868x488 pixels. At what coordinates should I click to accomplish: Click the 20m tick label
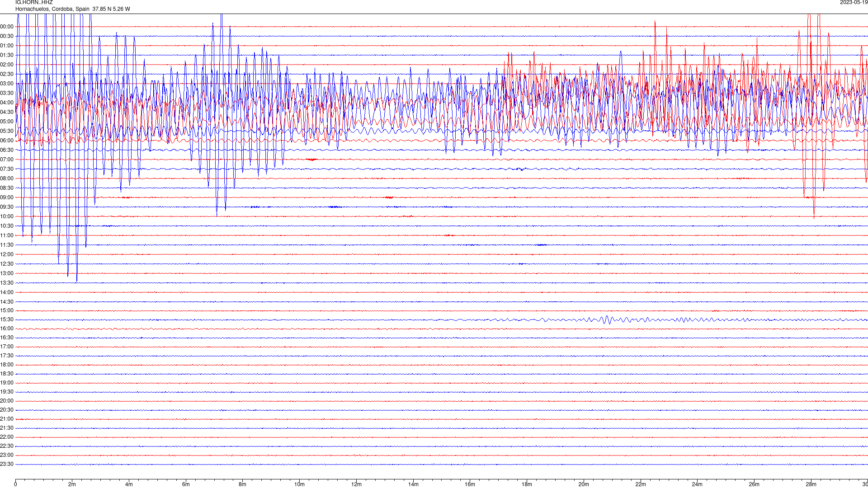tap(584, 484)
